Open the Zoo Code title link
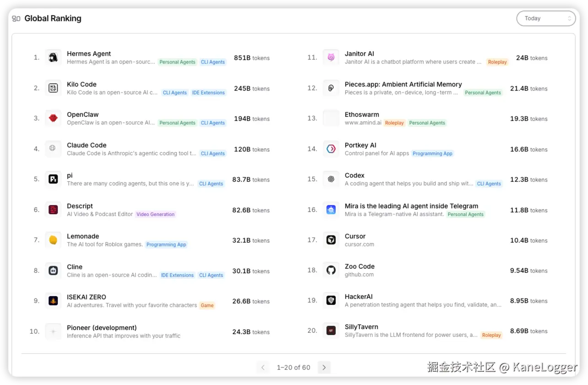The width and height of the screenshot is (588, 385). click(x=359, y=266)
